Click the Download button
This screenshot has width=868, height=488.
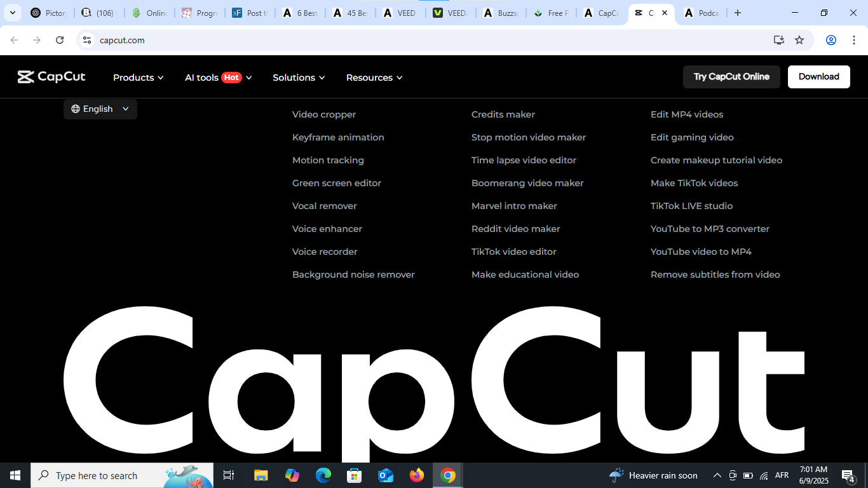point(819,77)
